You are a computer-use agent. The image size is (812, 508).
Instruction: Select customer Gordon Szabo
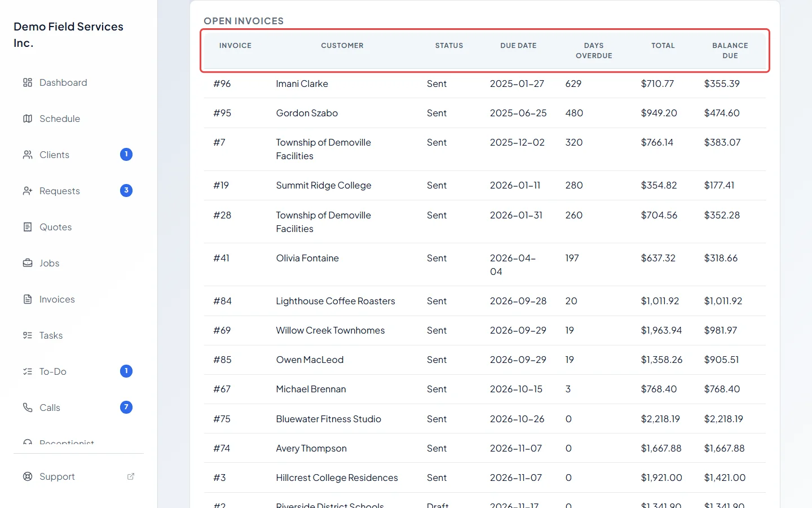(307, 113)
